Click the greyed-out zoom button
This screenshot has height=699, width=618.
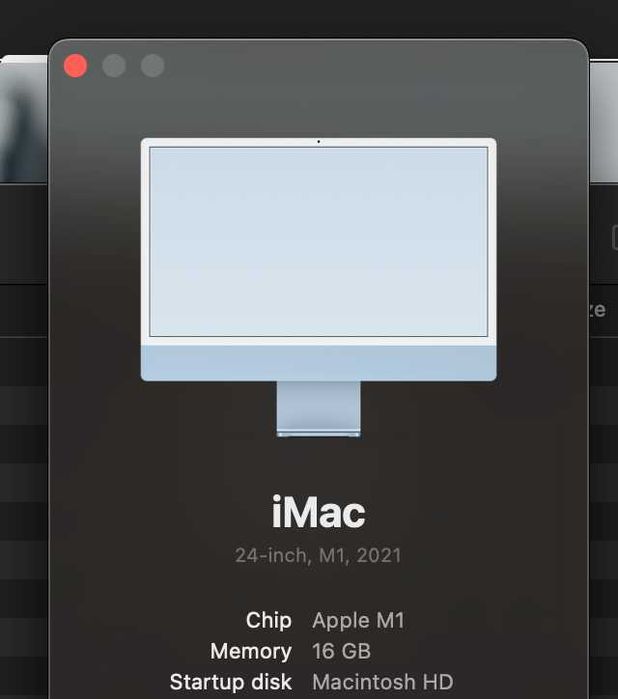[x=152, y=66]
